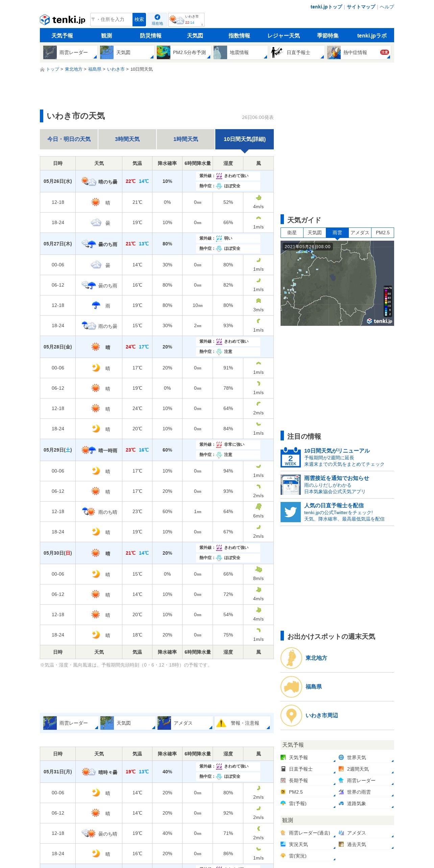The width and height of the screenshot is (434, 868).
Task: Open the tenki.jpラボ navigation menu
Action: coord(372,35)
